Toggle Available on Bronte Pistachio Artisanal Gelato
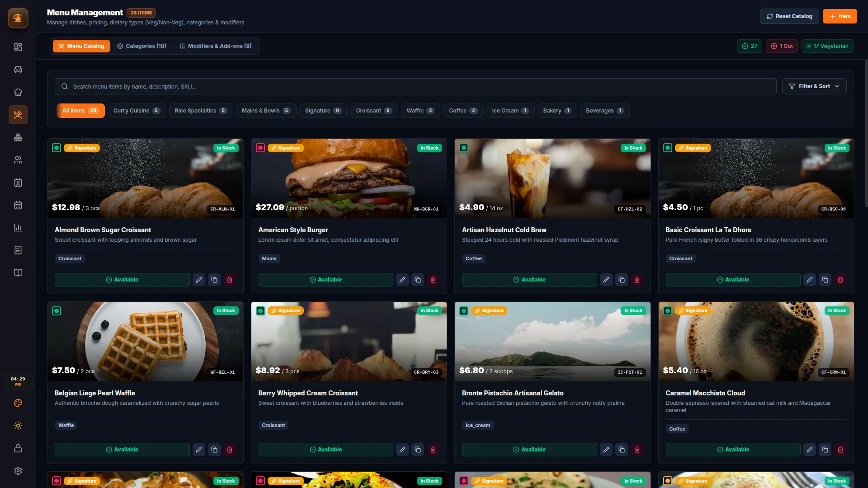Viewport: 868px width, 488px height. click(x=529, y=450)
